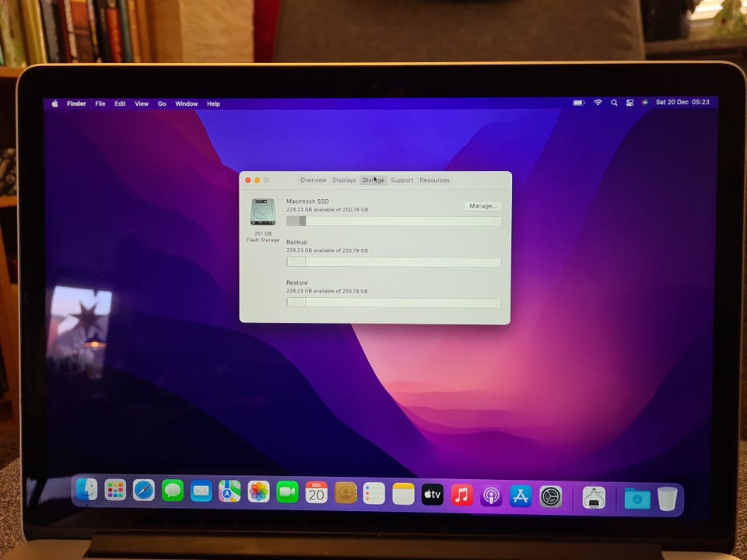Viewport: 747px width, 560px height.
Task: Open the Contacts app
Action: click(x=345, y=493)
